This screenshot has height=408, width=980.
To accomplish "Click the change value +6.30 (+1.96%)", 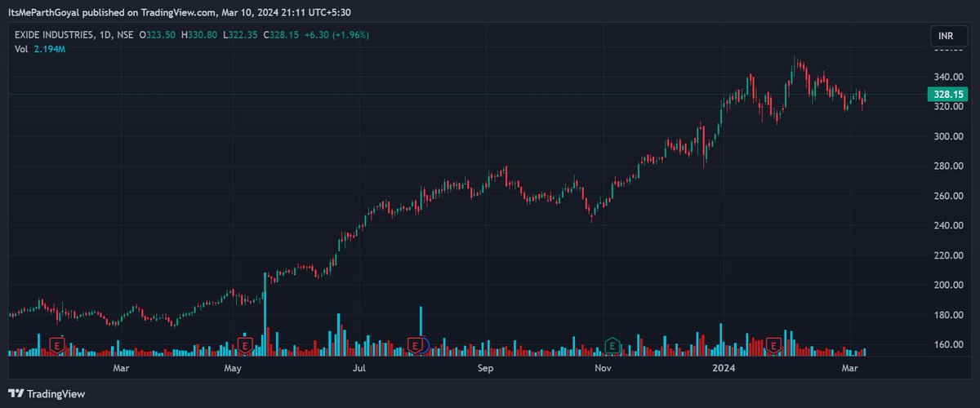I will coord(336,36).
